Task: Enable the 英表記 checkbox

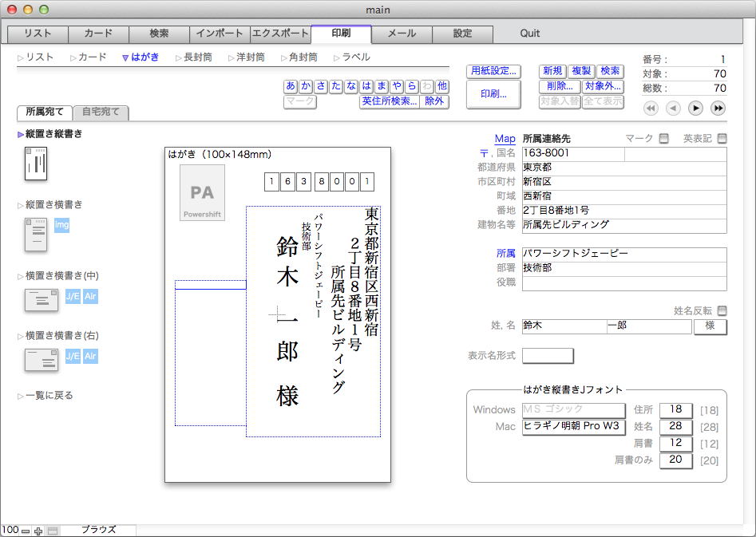Action: (722, 138)
